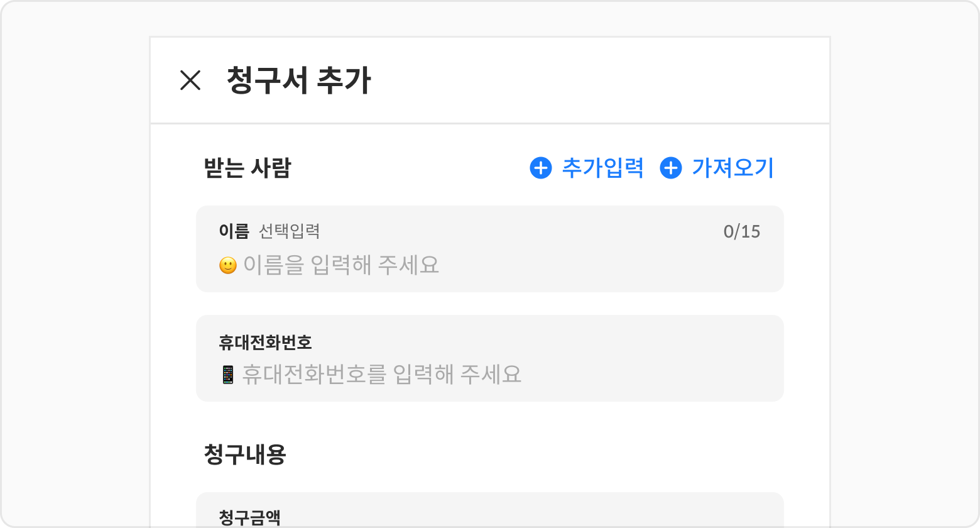The width and height of the screenshot is (980, 528).
Task: Click the plus icon beside 가져오기
Action: (x=671, y=168)
